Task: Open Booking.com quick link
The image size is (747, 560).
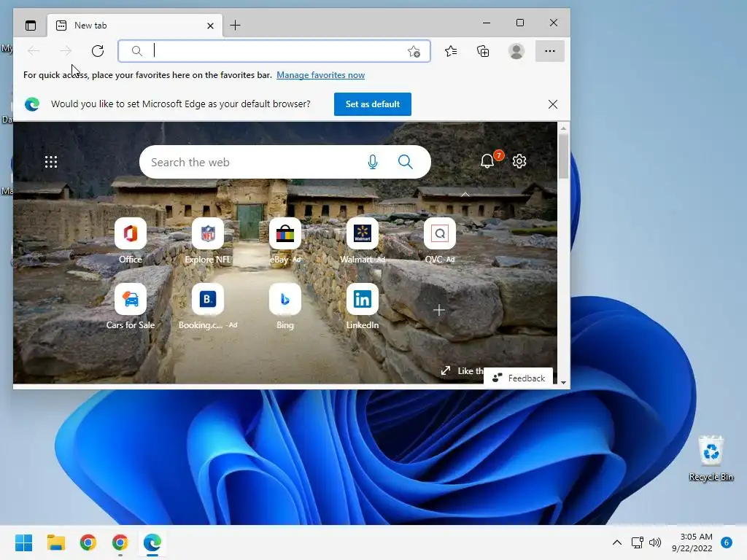Action: [208, 306]
